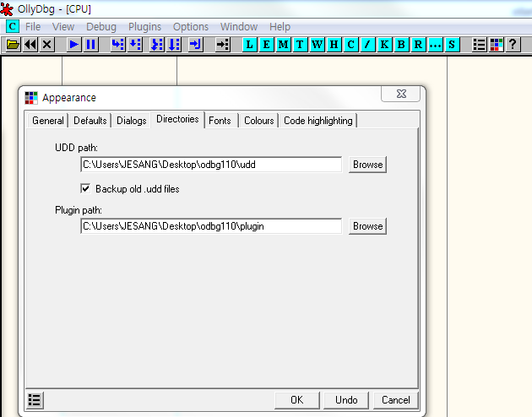Viewport: 532px width, 417px height.
Task: Click Execute till return icon
Action: tap(196, 45)
